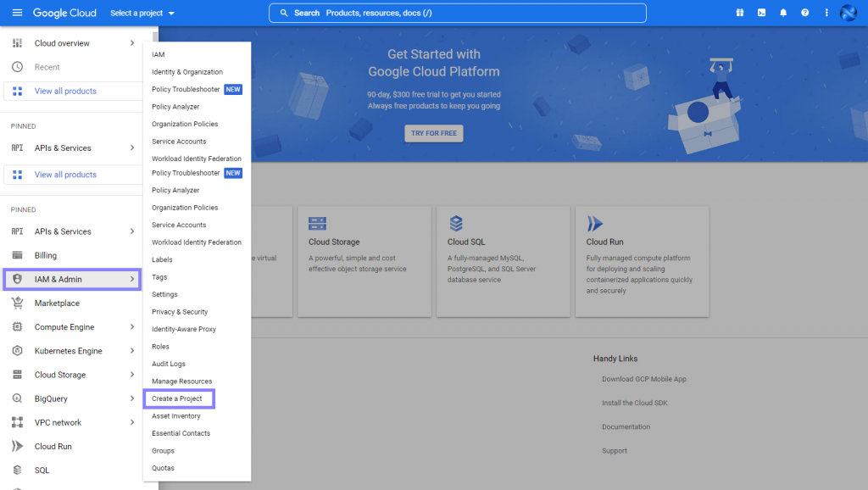
Task: Click the BigQuery magnifier icon
Action: [x=17, y=398]
